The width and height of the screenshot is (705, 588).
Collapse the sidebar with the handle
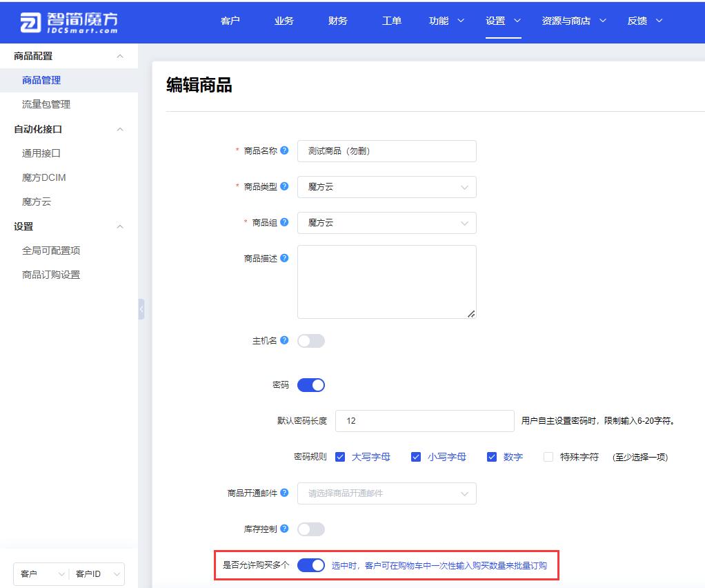tap(141, 309)
